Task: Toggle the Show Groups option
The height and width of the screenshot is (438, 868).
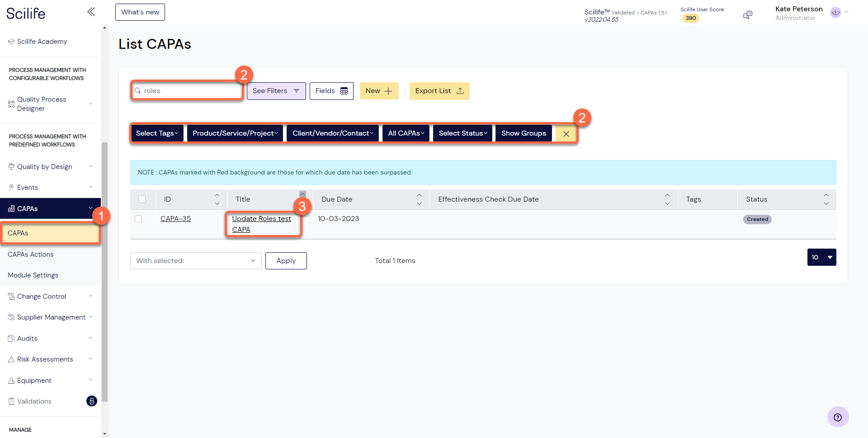Action: point(523,133)
